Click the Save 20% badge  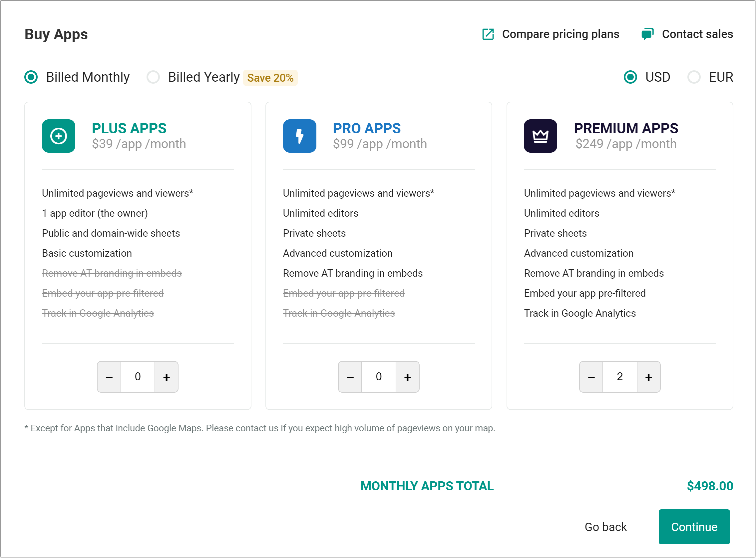pyautogui.click(x=270, y=78)
